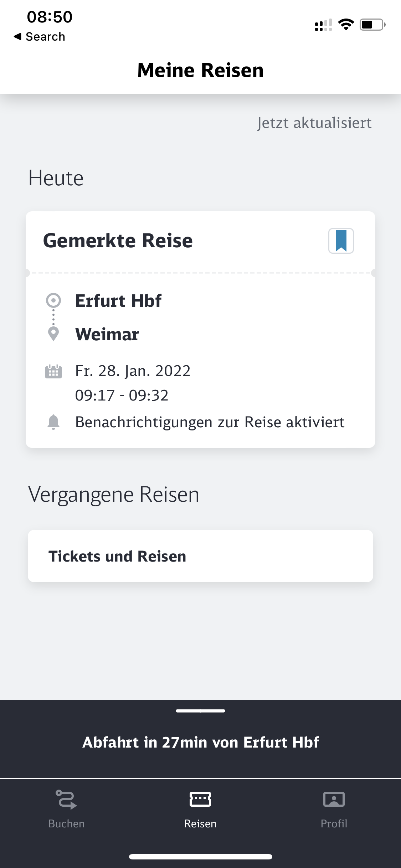
Task: Tap the battery indicator icon
Action: tap(372, 25)
